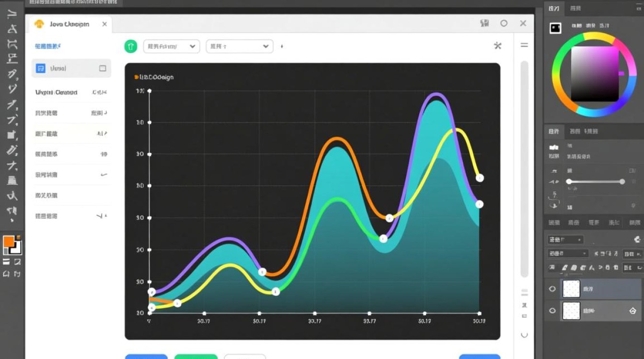
Task: Click the two-line menu icon above the scrollbar
Action: point(524,45)
